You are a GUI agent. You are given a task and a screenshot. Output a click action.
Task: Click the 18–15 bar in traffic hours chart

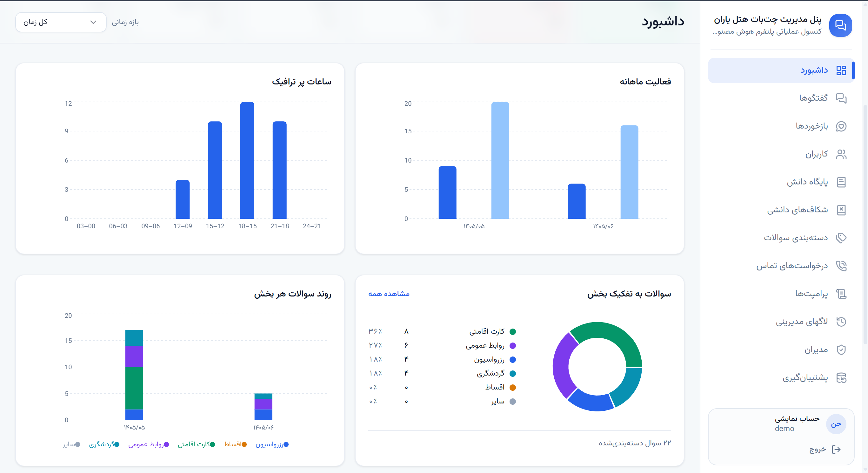(247, 160)
